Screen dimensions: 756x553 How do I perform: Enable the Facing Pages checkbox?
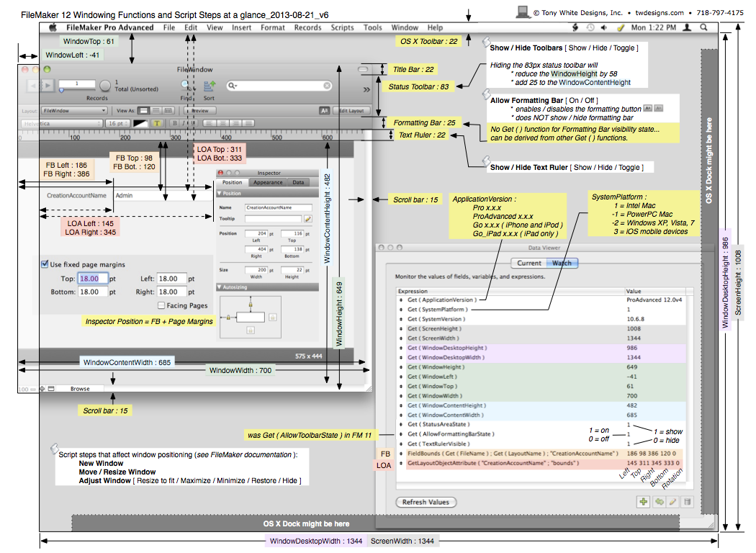(x=161, y=305)
